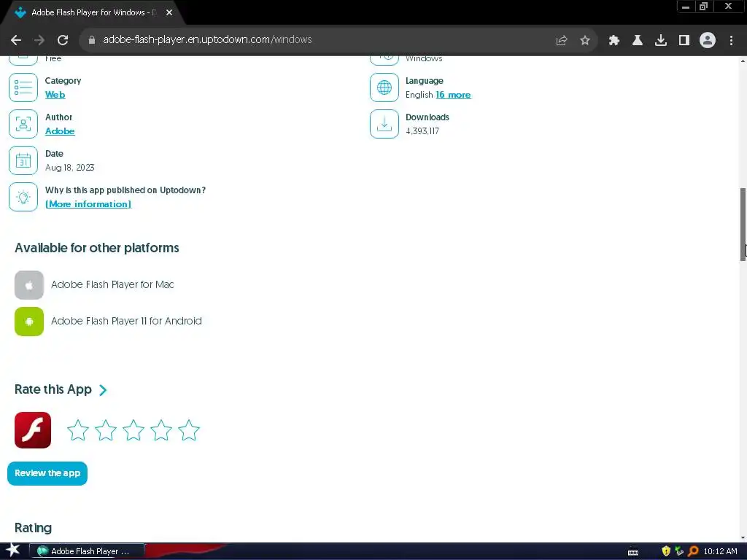Click the site security padlock icon
Image resolution: width=747 pixels, height=560 pixels.
click(92, 40)
